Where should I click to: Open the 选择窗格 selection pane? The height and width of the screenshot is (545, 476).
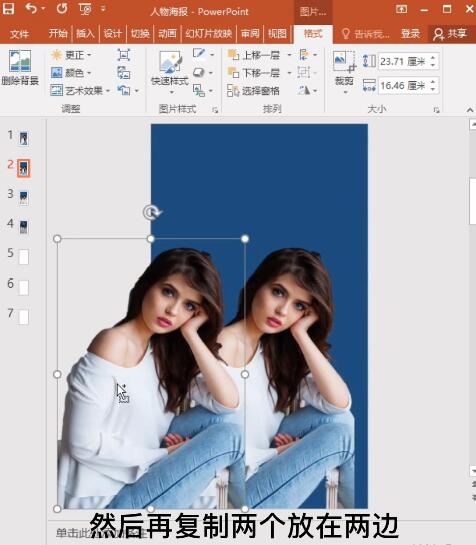(x=253, y=91)
